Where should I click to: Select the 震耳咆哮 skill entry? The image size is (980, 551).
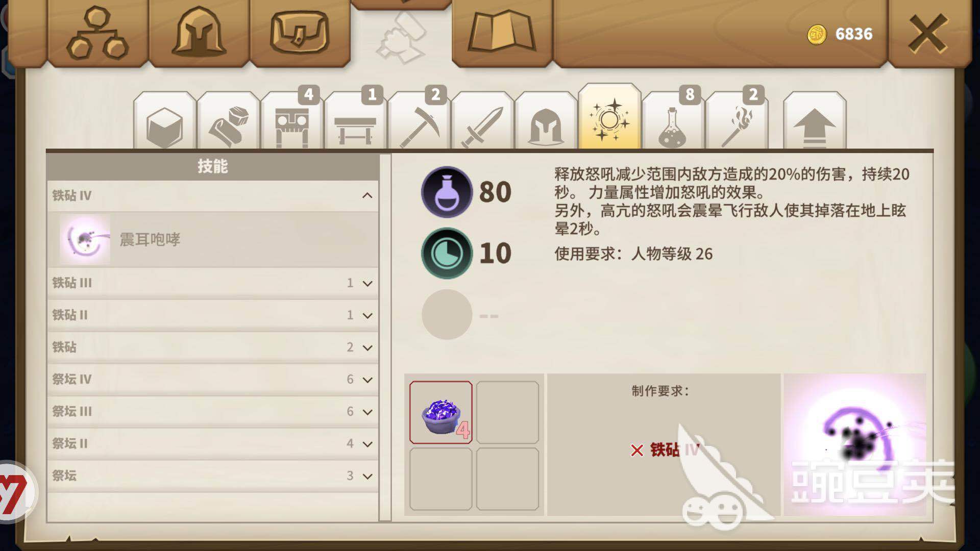coord(212,239)
